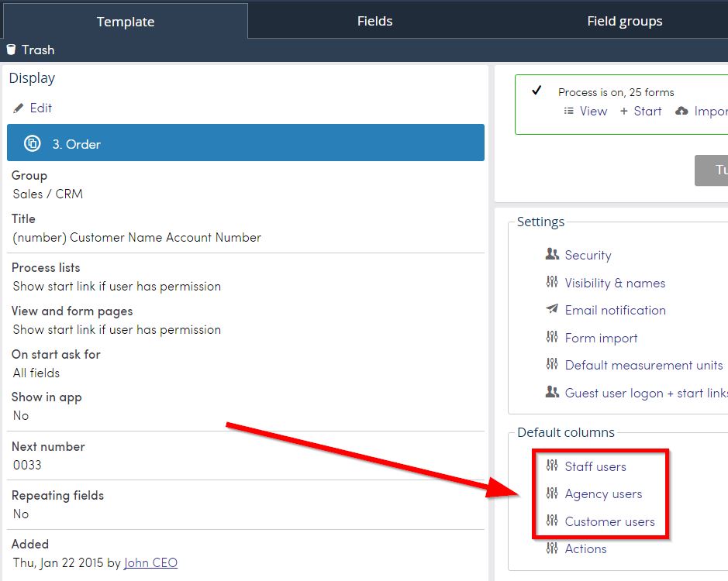Click the sliders icon next to Agency users
The height and width of the screenshot is (581, 728).
[553, 493]
